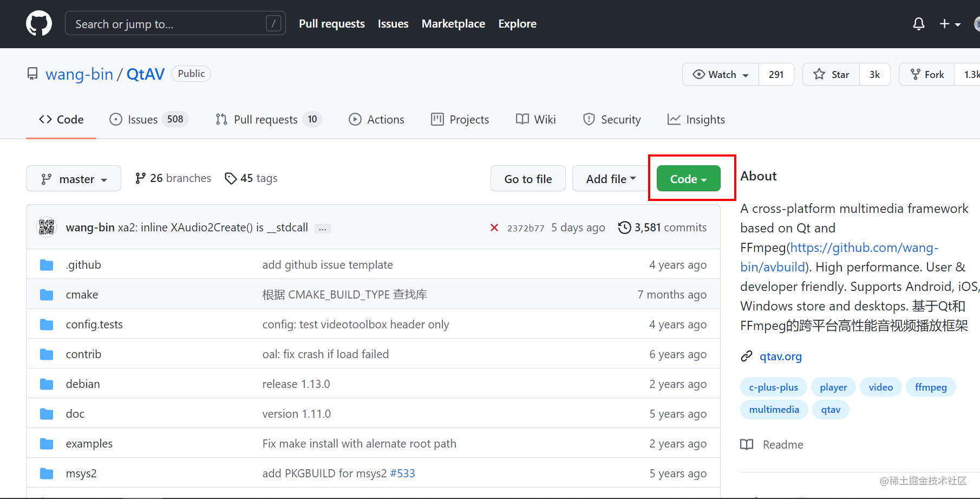Open the msys2 folder

(x=81, y=473)
